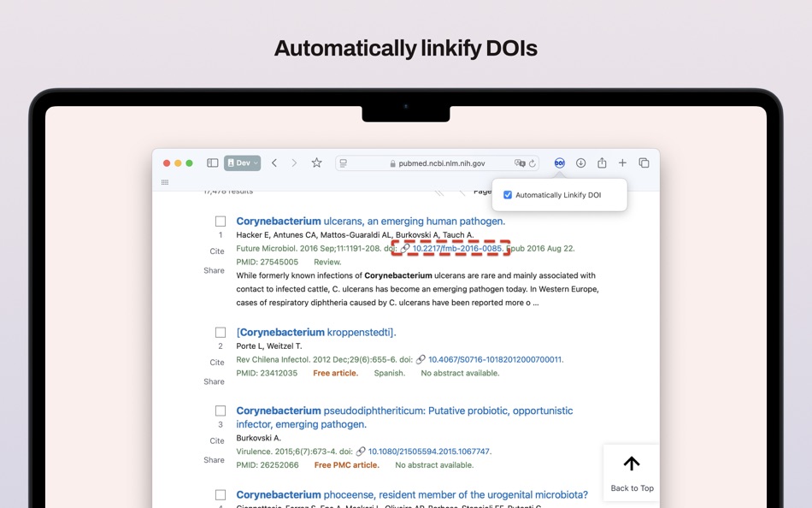Click Share for result 1

tap(214, 270)
